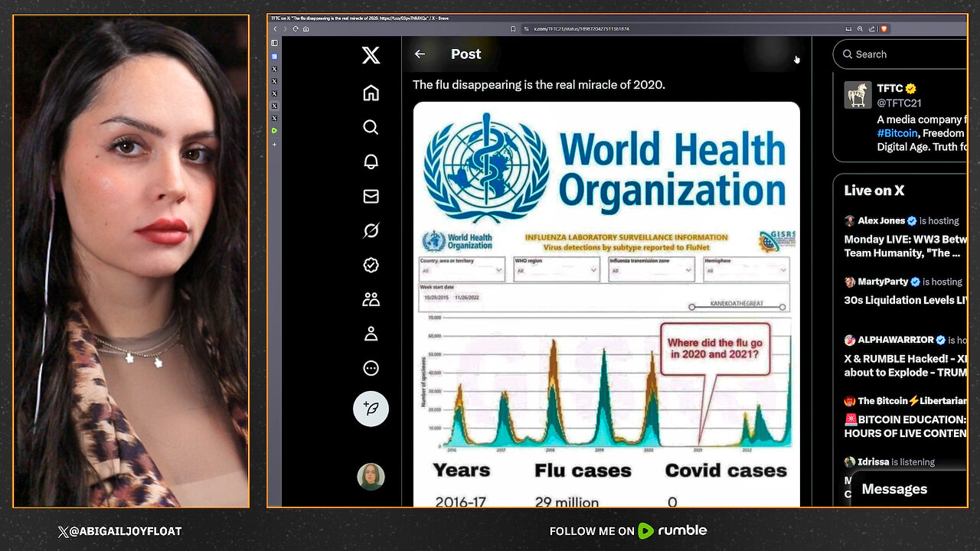Open the Communities people icon
Image resolution: width=980 pixels, height=551 pixels.
[x=371, y=299]
